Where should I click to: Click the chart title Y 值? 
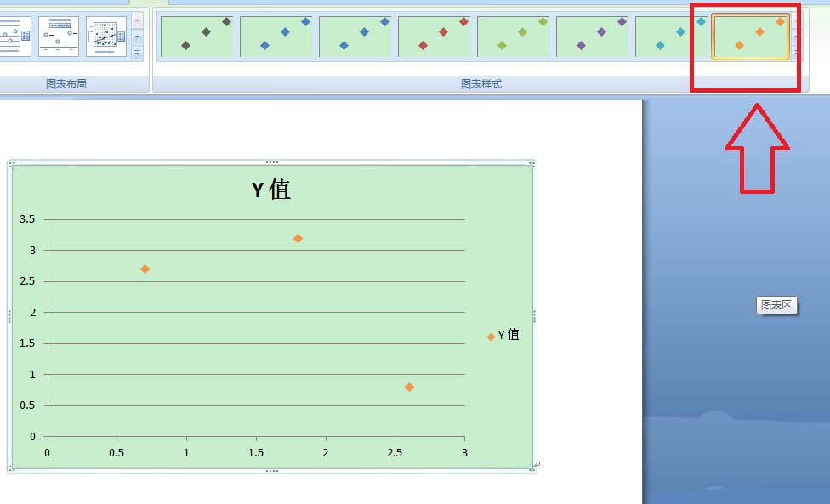(x=271, y=190)
